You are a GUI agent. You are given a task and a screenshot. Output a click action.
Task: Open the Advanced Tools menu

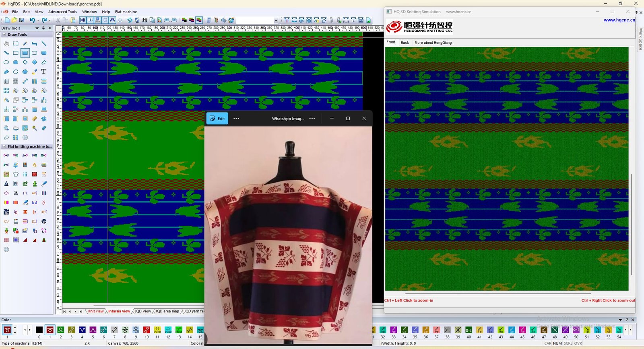[x=62, y=12]
